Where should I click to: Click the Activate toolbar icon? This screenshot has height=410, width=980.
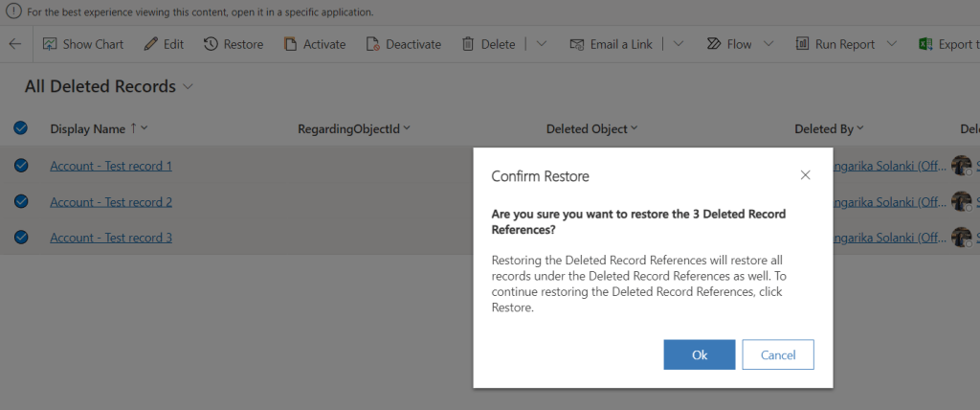tap(290, 44)
